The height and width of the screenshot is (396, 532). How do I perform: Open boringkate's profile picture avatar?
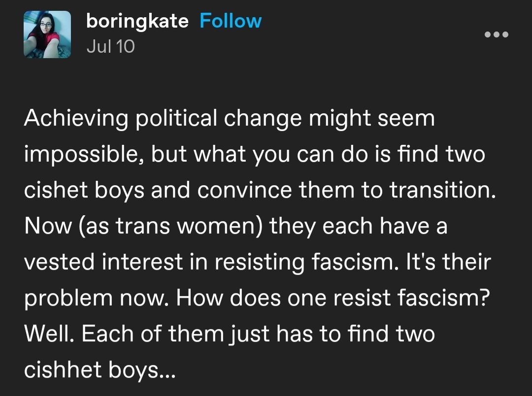pyautogui.click(x=47, y=34)
